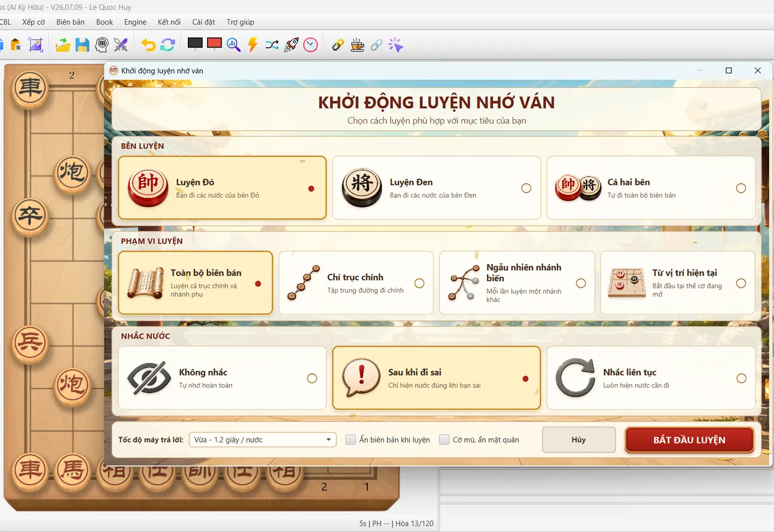Open file using the green arrow folder icon
Viewport: 774px width, 532px height.
pos(63,45)
